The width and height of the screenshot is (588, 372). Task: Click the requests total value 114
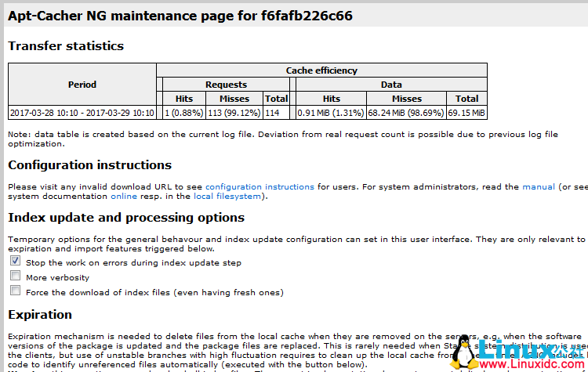[276, 113]
